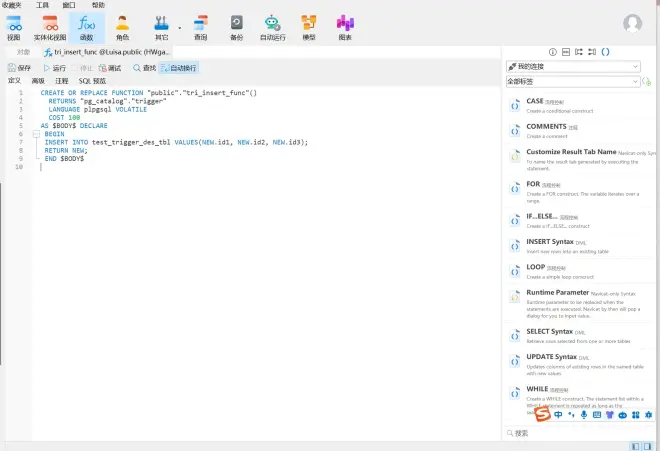Open the 我的连接 (My Connections) dropdown
The image size is (660, 451).
click(x=573, y=67)
